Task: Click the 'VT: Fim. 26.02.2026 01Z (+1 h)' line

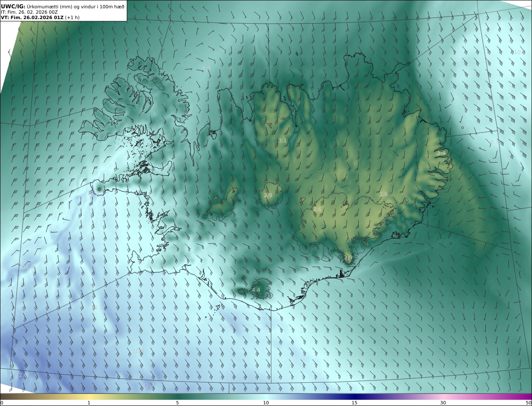Action: [x=40, y=17]
